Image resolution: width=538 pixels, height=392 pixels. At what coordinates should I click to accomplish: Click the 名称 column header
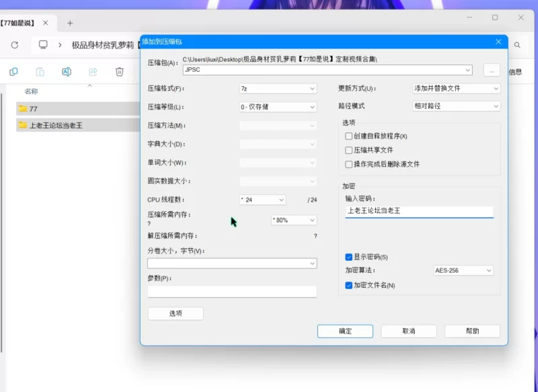[31, 91]
